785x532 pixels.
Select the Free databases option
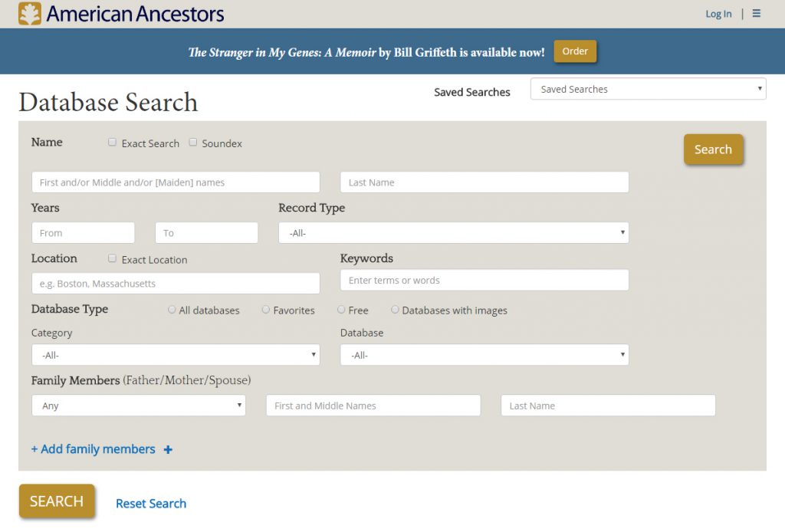coord(340,310)
